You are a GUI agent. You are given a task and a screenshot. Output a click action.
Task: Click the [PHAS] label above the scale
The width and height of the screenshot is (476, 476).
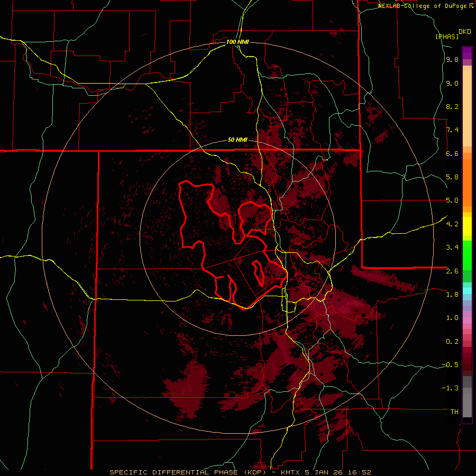[447, 36]
